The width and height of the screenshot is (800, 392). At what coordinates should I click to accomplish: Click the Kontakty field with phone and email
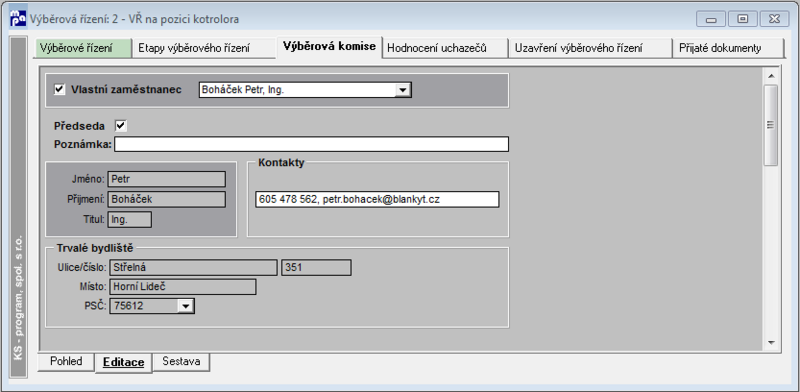377,199
